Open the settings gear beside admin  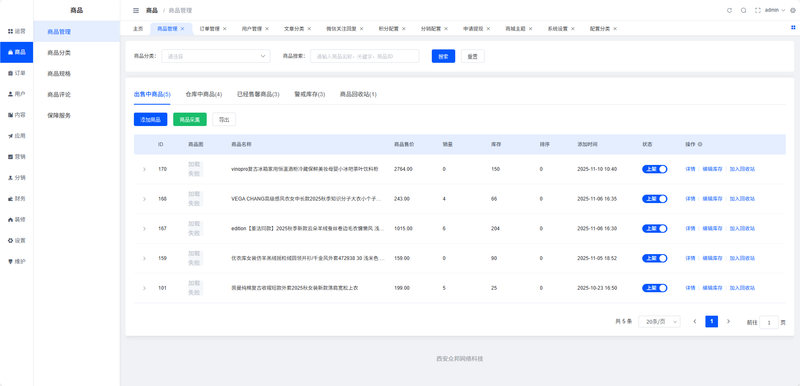coord(792,10)
